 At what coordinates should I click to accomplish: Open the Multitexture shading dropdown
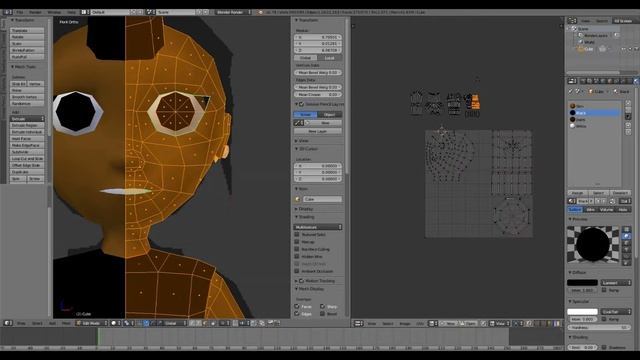(x=318, y=227)
